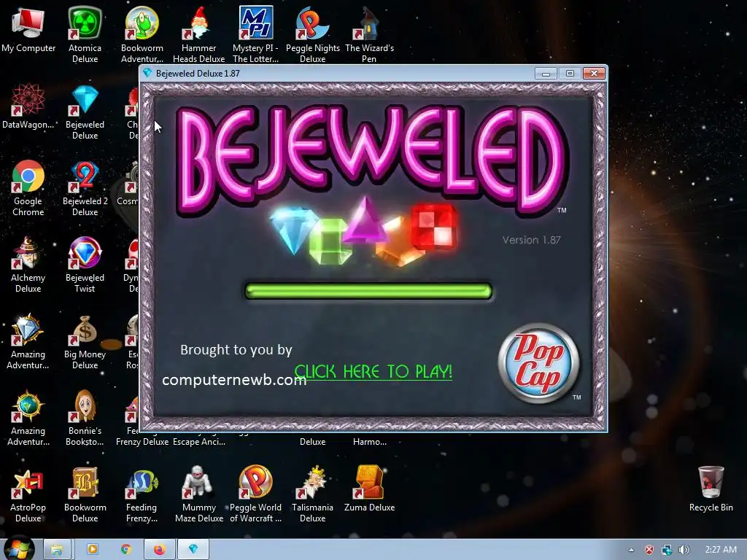Viewport: 747px width, 560px height.
Task: Click the CLICK HERE TO PLAY! link
Action: (373, 371)
